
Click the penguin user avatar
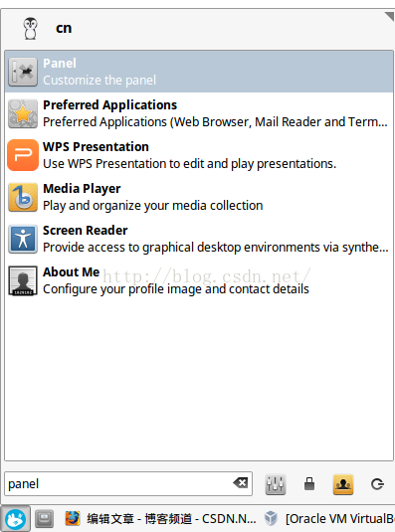[31, 29]
